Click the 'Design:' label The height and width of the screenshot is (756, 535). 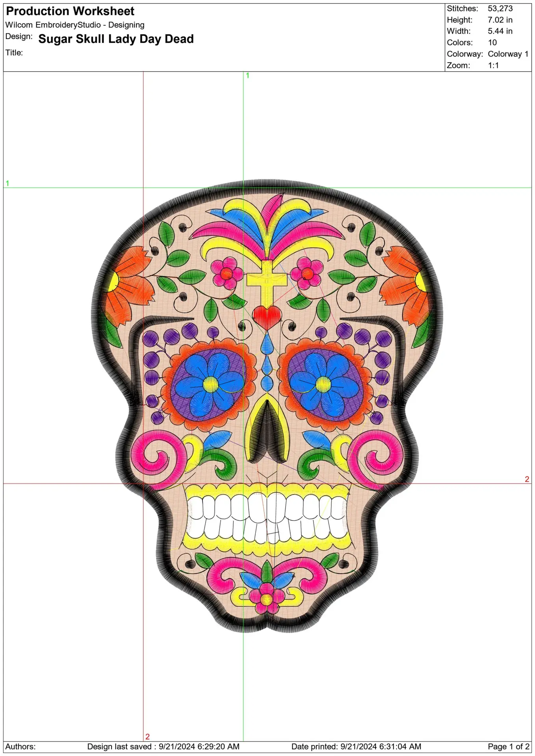[x=19, y=37]
